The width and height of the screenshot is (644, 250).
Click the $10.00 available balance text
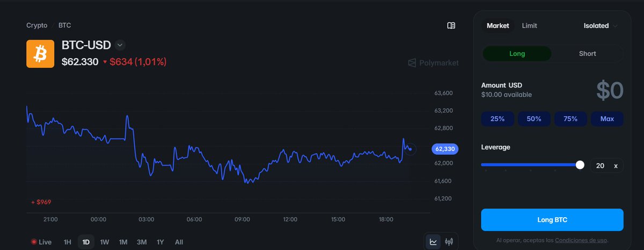click(507, 95)
